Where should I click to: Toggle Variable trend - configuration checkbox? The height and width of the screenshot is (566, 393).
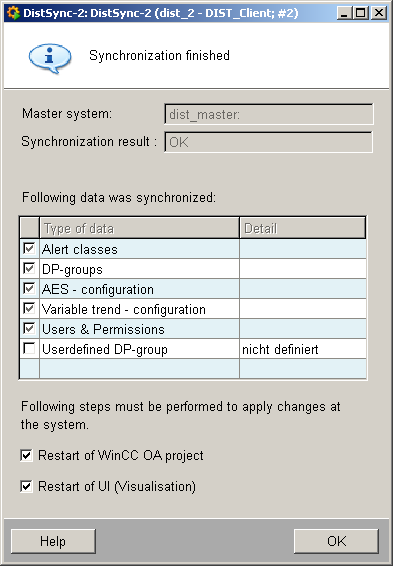tap(29, 308)
